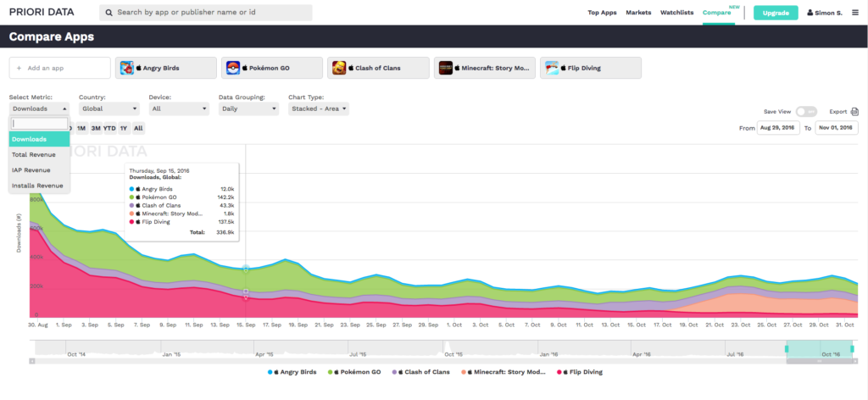Toggle the Save View switch
This screenshot has width=868, height=400.
(806, 112)
